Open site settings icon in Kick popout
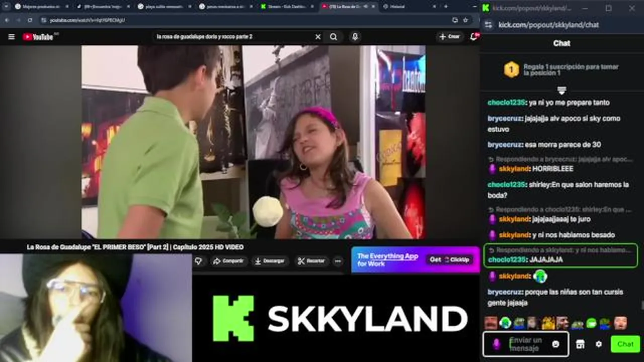 click(x=488, y=25)
